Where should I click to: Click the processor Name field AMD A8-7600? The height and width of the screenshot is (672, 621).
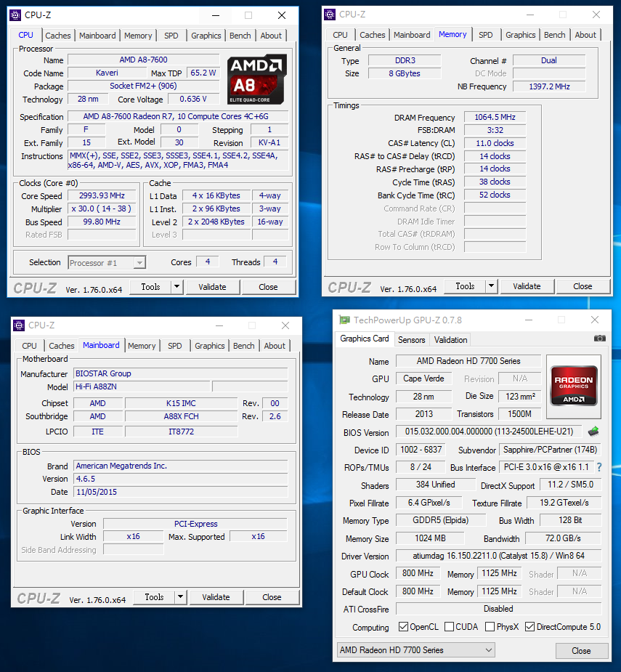coord(144,60)
